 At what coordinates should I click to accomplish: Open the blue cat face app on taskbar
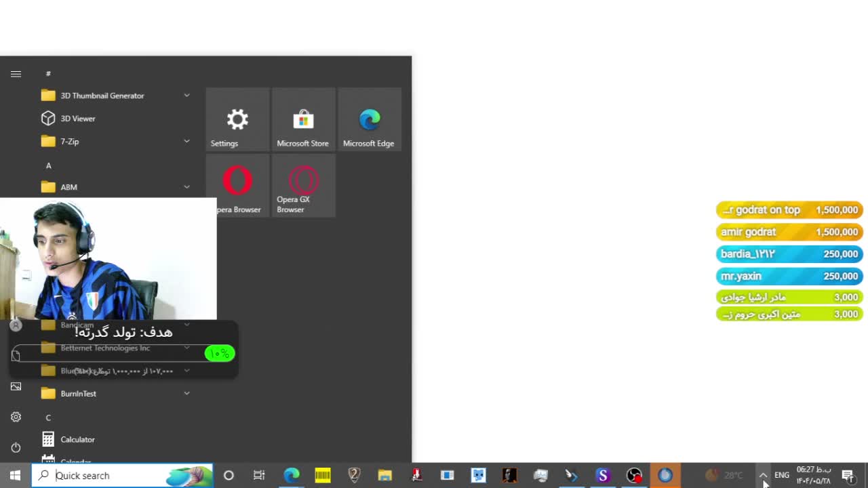point(479,475)
